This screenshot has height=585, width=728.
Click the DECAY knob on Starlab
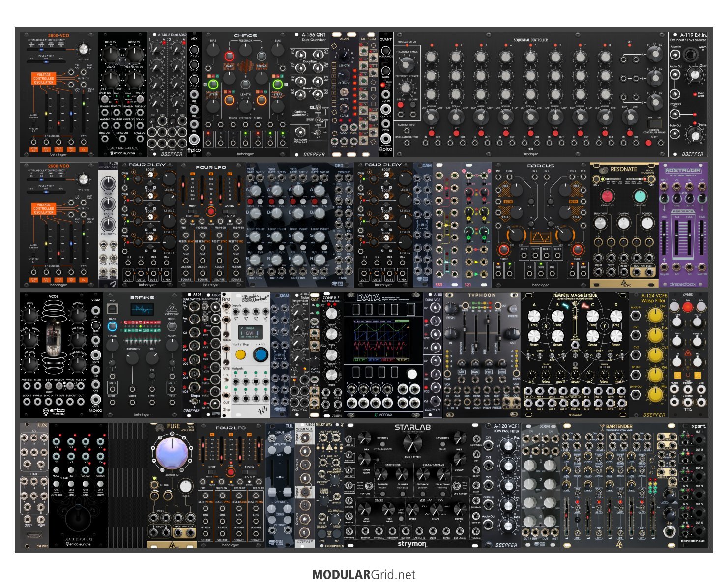click(x=460, y=458)
